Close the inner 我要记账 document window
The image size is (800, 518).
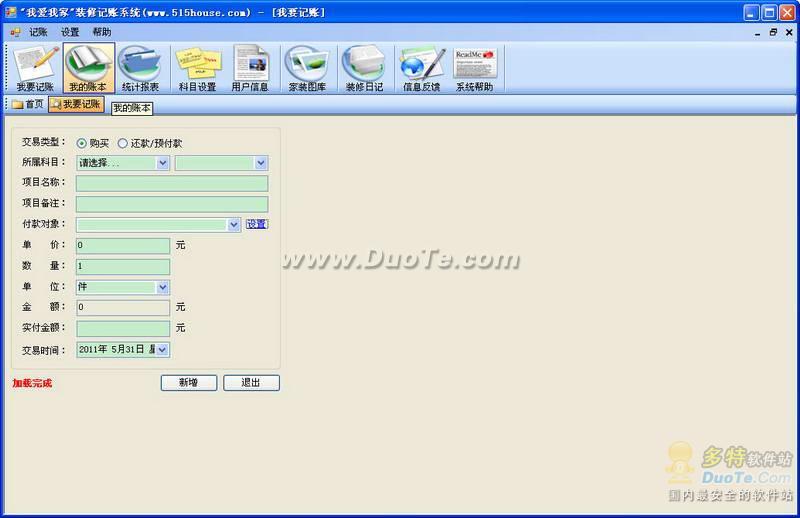click(789, 32)
